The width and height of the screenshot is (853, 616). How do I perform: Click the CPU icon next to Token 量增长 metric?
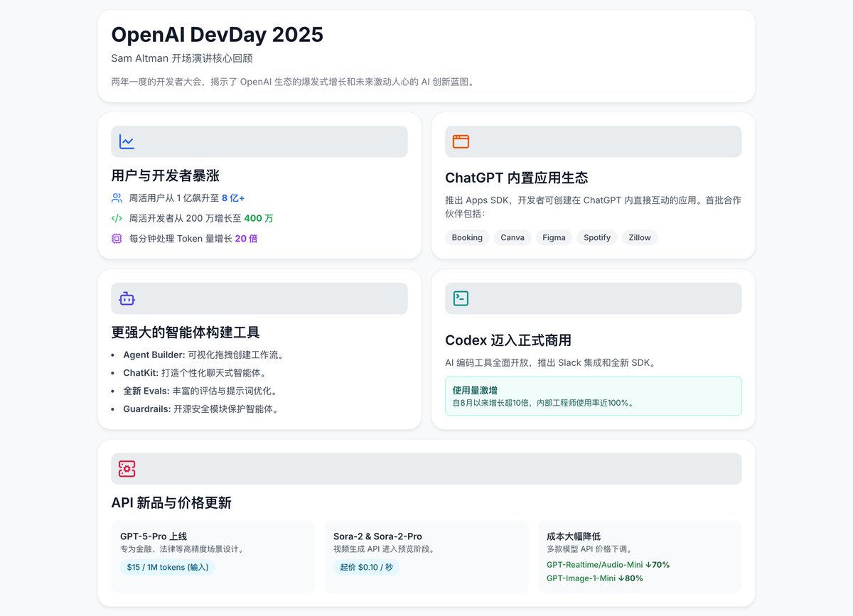[117, 239]
